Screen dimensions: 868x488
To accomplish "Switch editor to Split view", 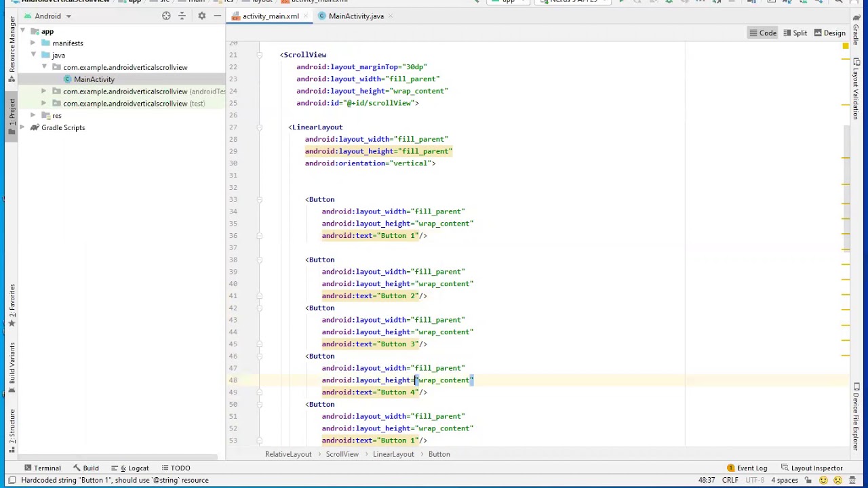I will [x=795, y=33].
